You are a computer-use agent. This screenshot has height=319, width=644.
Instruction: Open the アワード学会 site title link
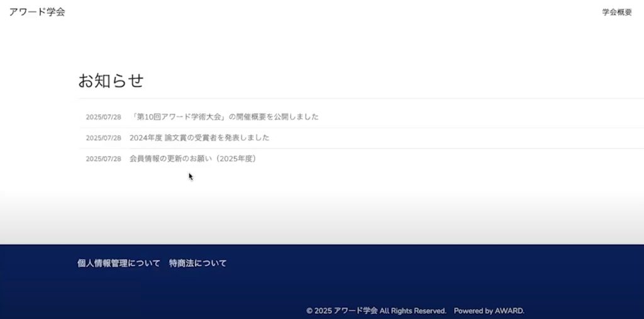coord(37,12)
